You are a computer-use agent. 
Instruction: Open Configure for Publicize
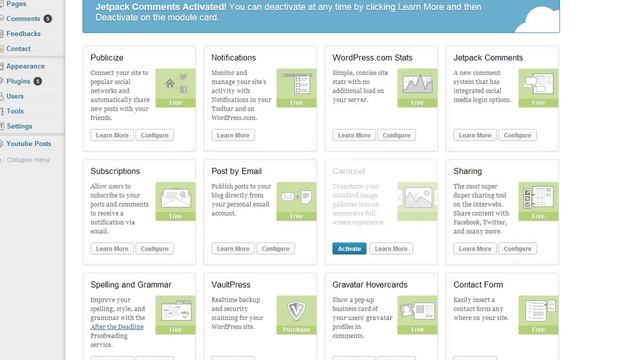pyautogui.click(x=154, y=135)
